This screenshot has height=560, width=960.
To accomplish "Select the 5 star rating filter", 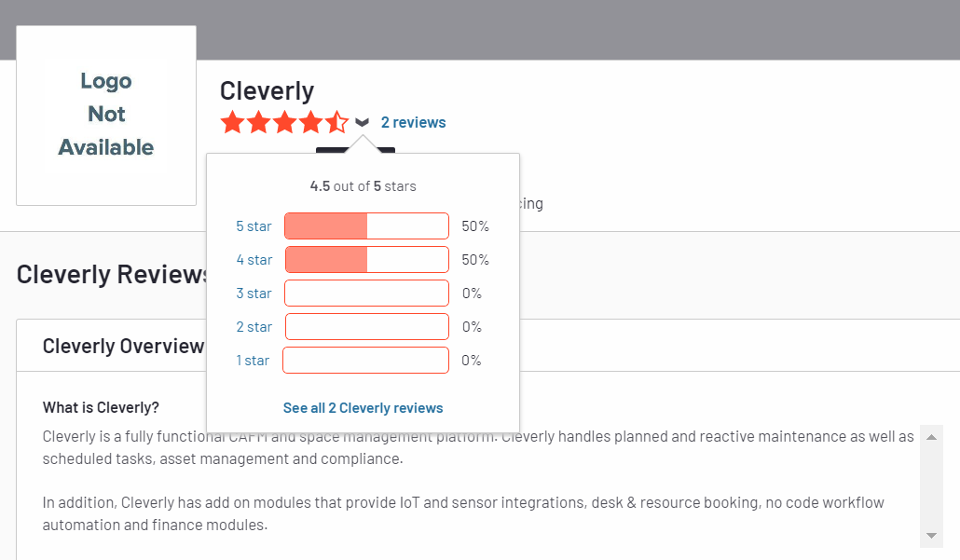I will [253, 225].
